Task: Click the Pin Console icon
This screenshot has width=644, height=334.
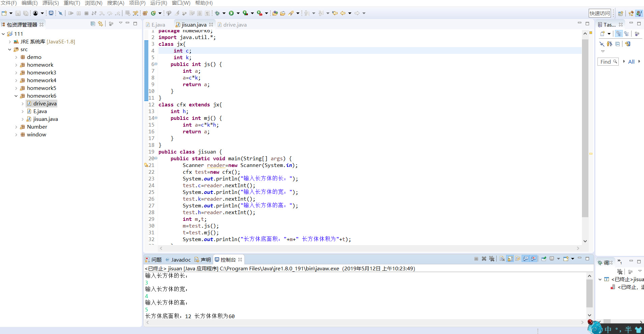Action: pos(544,259)
